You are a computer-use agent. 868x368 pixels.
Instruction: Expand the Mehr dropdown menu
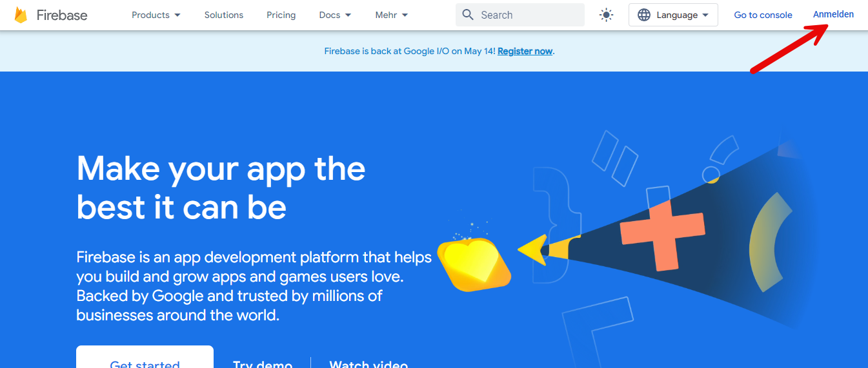392,15
